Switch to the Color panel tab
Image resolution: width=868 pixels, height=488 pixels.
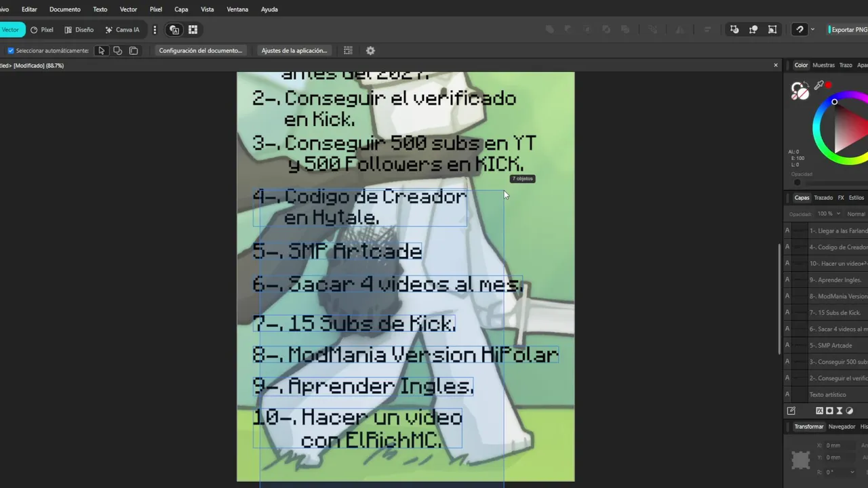pyautogui.click(x=802, y=65)
